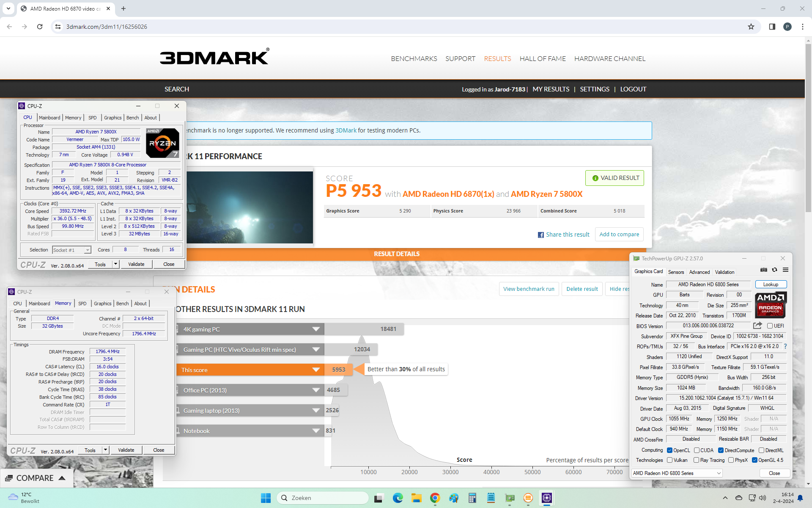Click the Add to compare button

[x=619, y=234]
